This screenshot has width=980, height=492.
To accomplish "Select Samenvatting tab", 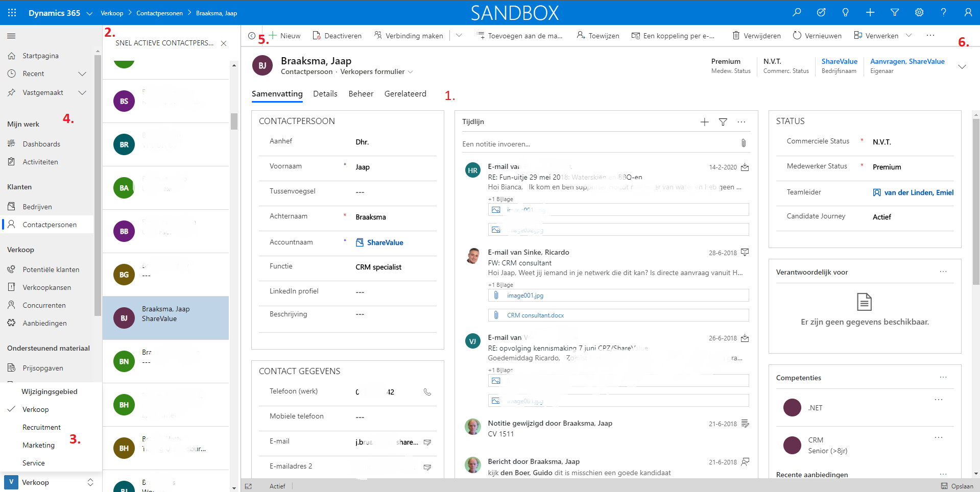I will click(277, 94).
